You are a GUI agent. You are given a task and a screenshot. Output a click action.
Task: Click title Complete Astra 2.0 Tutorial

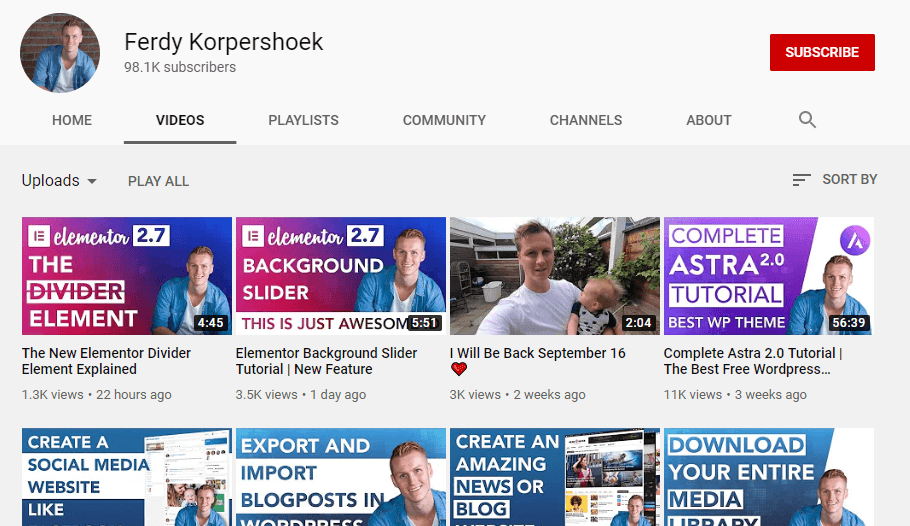pos(753,361)
